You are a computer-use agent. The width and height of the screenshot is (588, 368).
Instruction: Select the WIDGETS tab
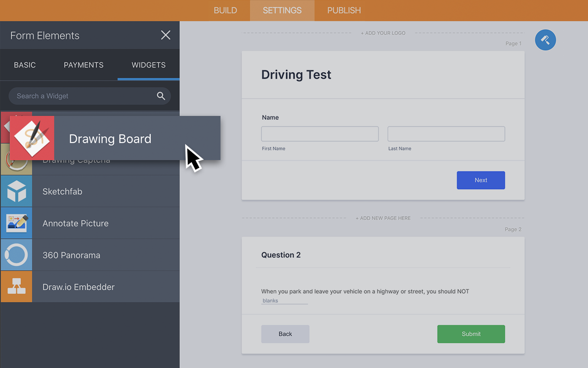[148, 65]
